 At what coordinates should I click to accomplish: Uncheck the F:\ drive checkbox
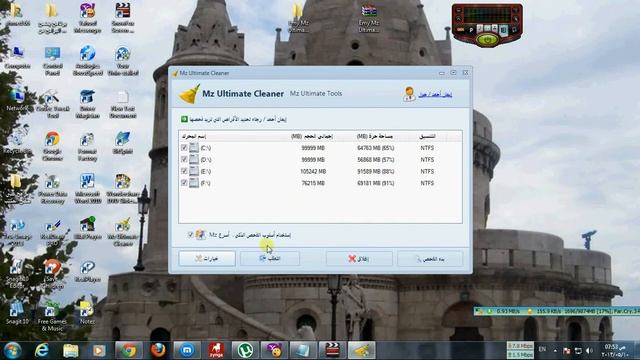tap(184, 183)
